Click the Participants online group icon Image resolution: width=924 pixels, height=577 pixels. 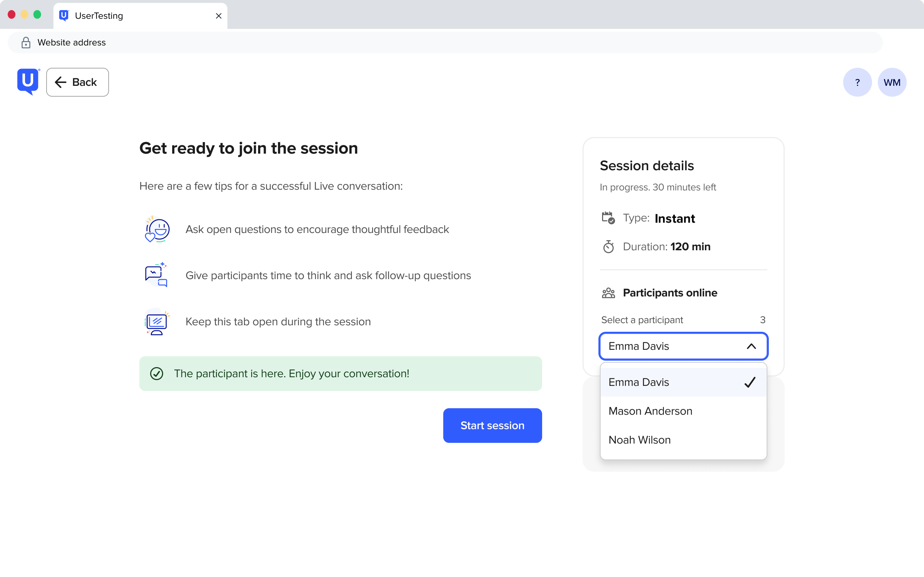point(608,293)
